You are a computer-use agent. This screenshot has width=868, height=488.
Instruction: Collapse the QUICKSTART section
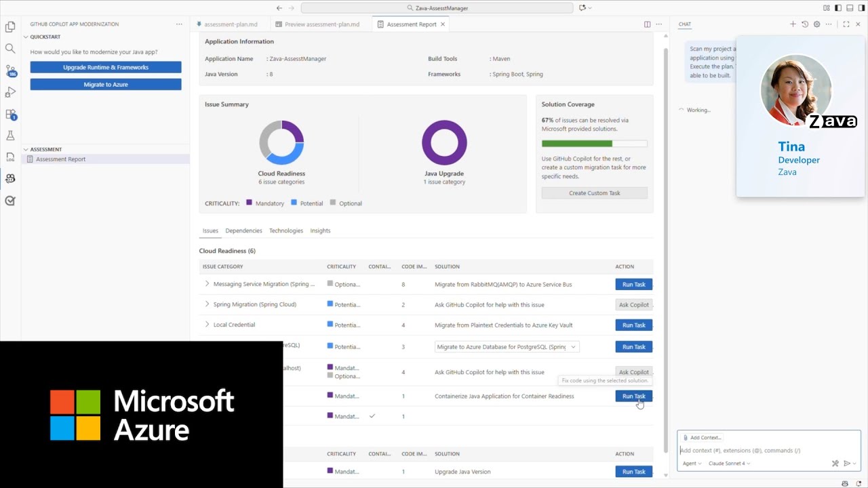pos(26,37)
